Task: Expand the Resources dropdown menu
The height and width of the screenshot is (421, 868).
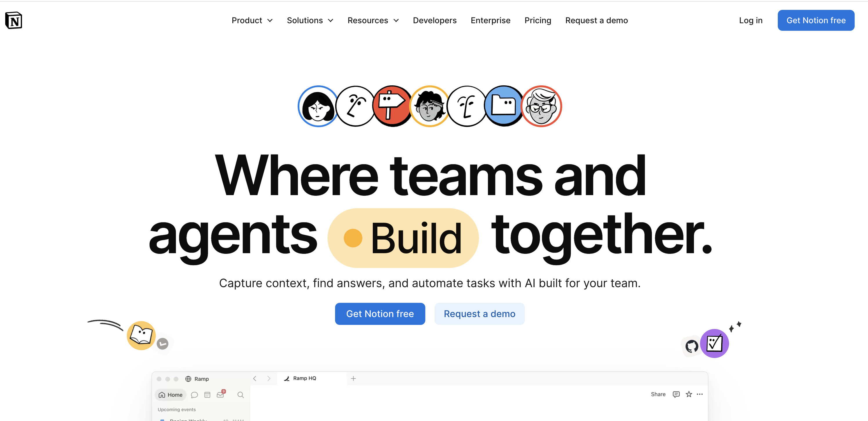Action: pos(373,20)
